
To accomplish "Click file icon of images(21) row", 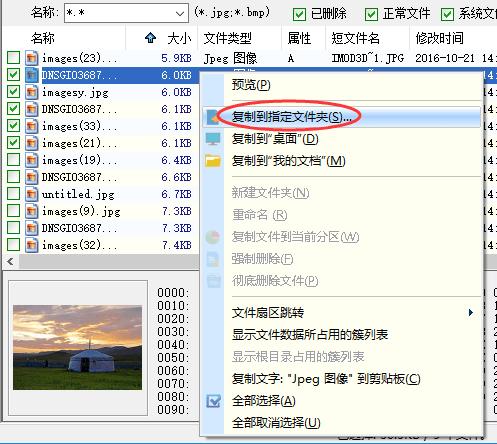I will [31, 143].
